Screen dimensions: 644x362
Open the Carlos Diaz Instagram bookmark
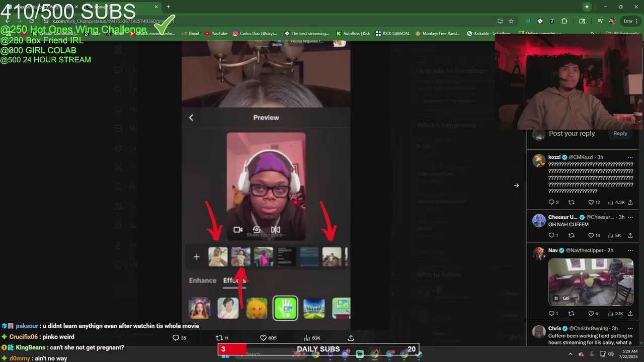[256, 34]
